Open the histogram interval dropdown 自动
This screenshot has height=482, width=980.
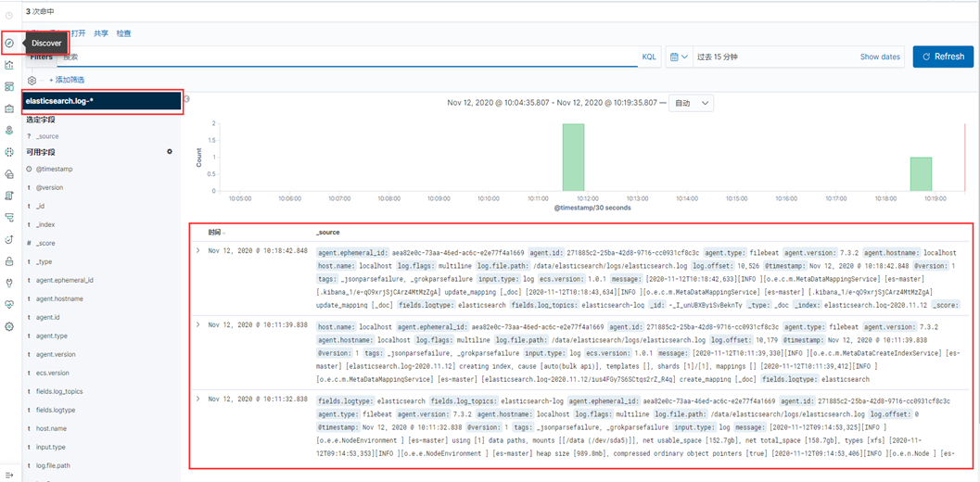[691, 103]
